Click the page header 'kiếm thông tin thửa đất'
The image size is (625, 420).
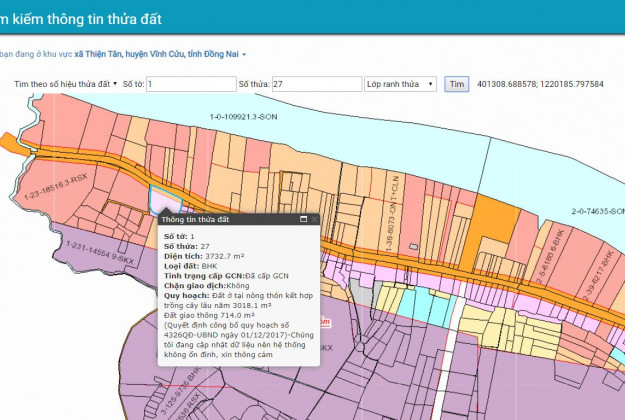(87, 19)
